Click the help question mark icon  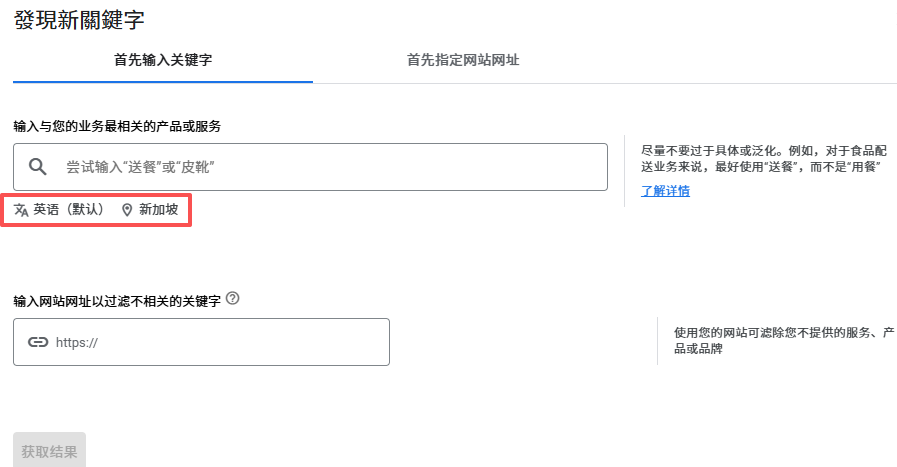[233, 298]
